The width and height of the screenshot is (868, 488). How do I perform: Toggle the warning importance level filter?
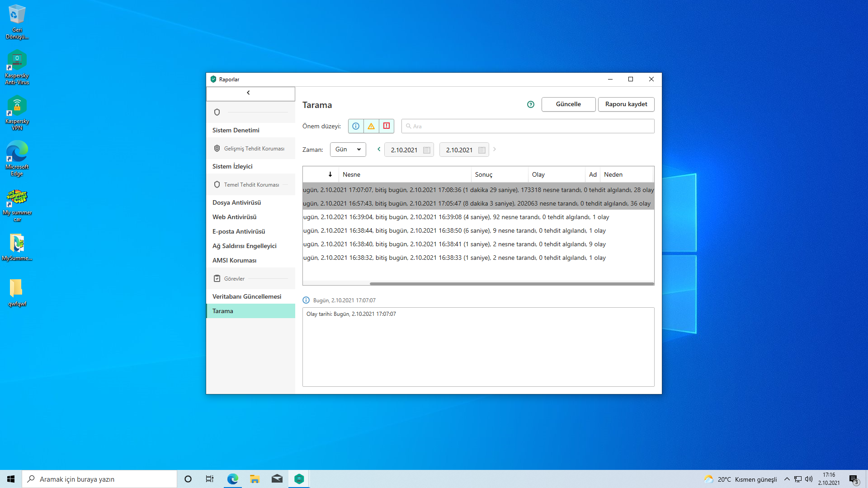(x=371, y=126)
